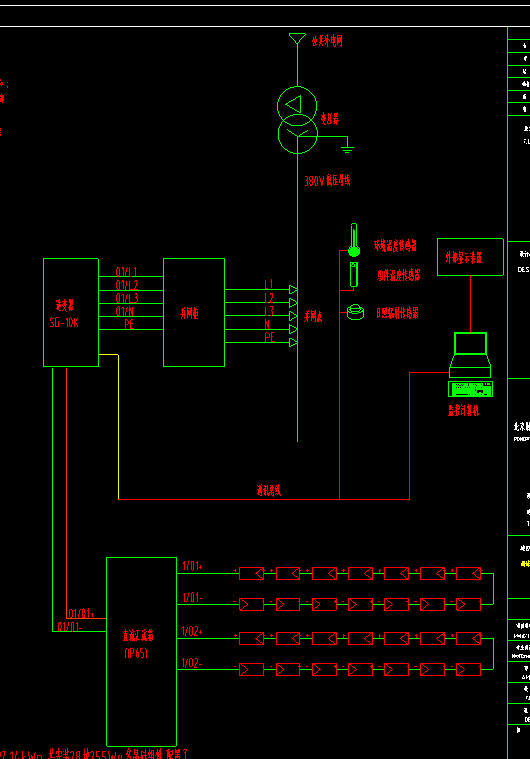Click the L2 output label
Screen dimensions: 530x759
[269, 298]
